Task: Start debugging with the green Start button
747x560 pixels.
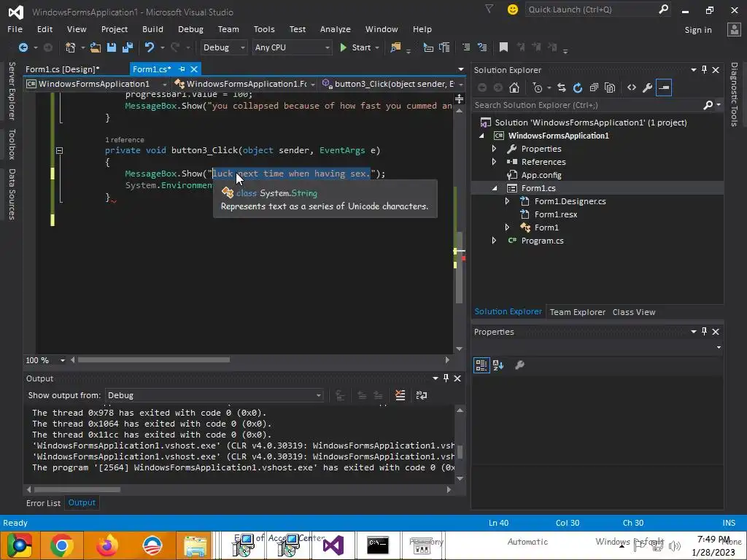Action: pyautogui.click(x=355, y=47)
